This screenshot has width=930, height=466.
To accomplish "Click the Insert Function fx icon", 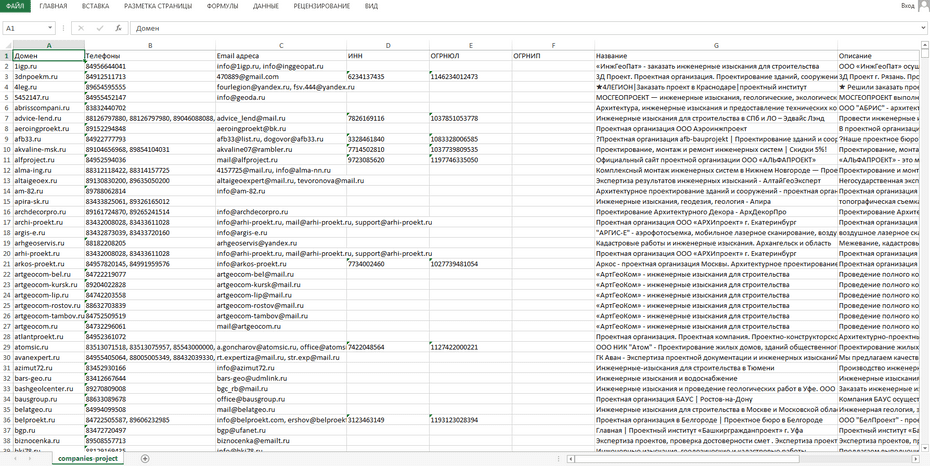I will pyautogui.click(x=119, y=28).
